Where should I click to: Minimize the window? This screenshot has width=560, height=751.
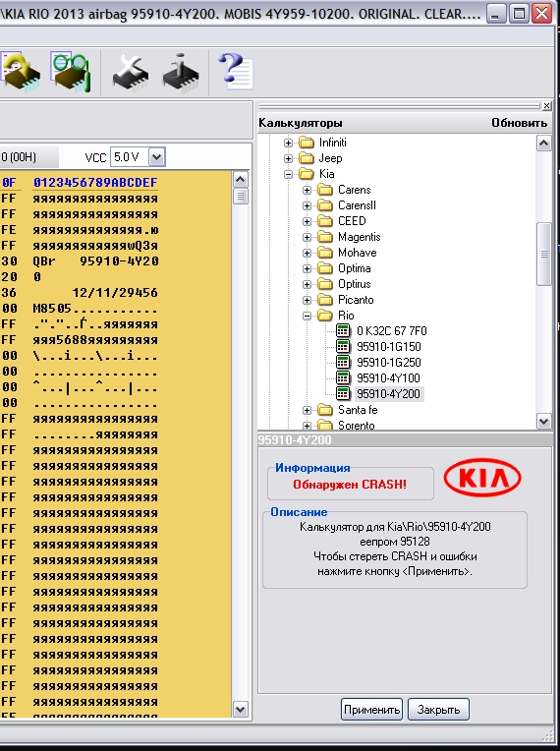pyautogui.click(x=496, y=14)
